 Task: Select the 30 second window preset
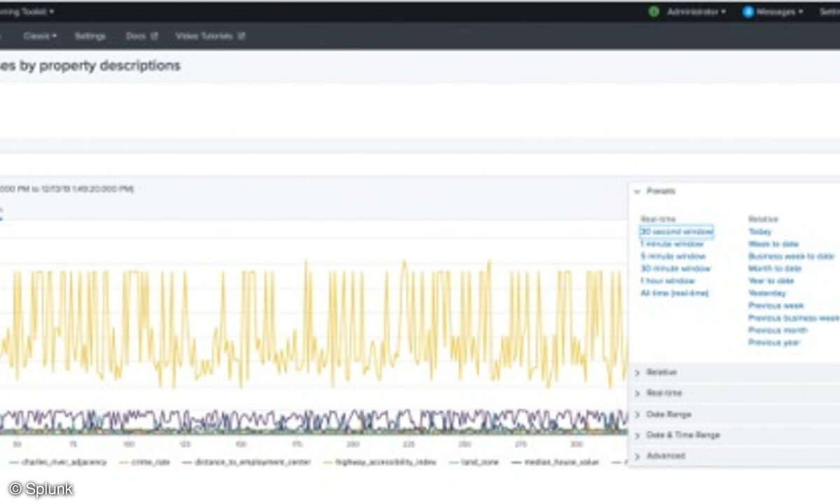[676, 232]
